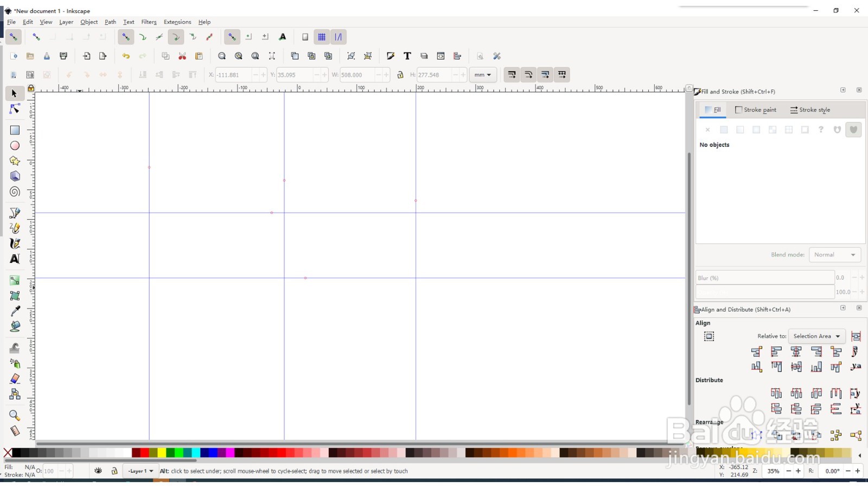868x488 pixels.
Task: Open the Text and Font dialog icon
Action: (407, 56)
